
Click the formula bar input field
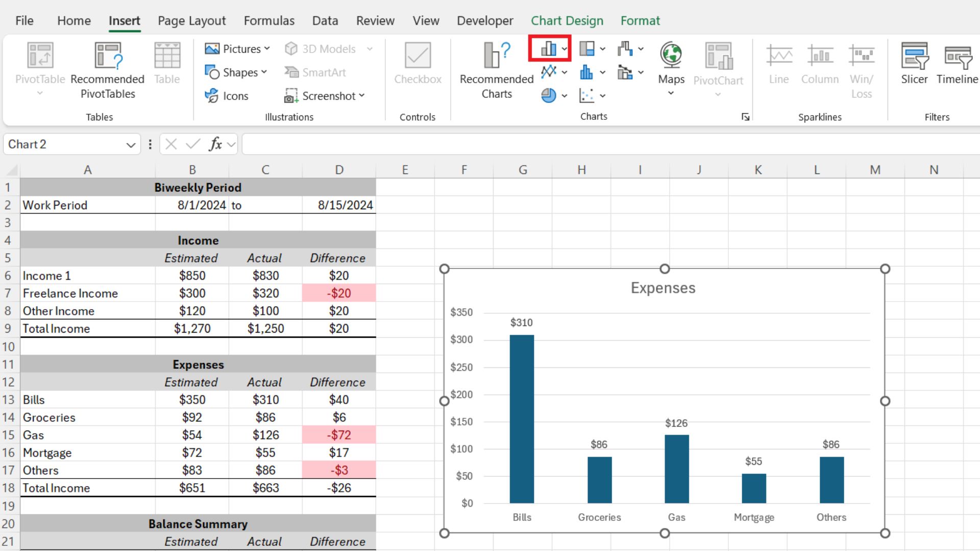(x=610, y=144)
